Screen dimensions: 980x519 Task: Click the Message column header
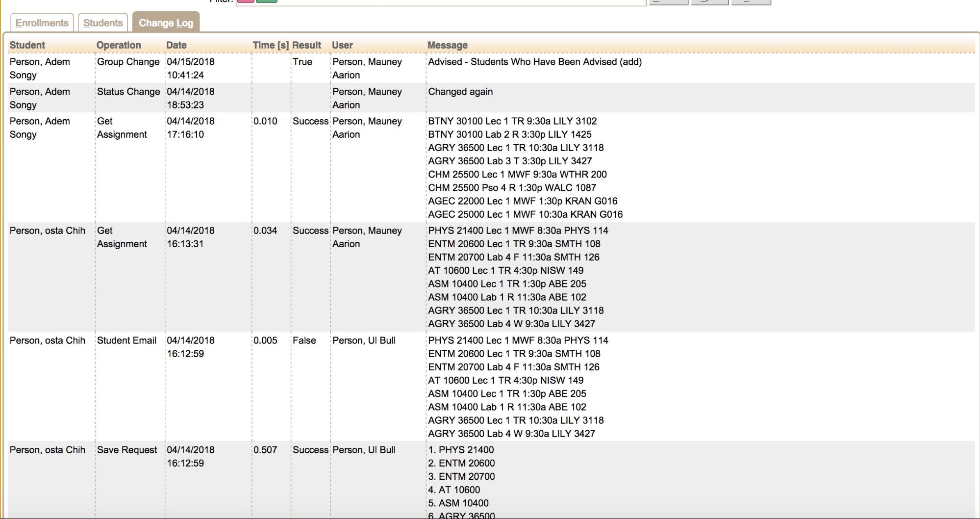(x=448, y=45)
